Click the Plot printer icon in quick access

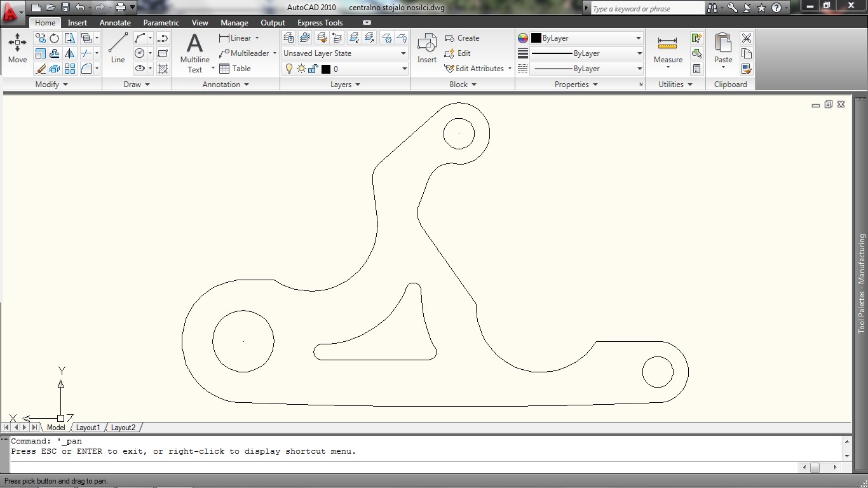click(120, 8)
